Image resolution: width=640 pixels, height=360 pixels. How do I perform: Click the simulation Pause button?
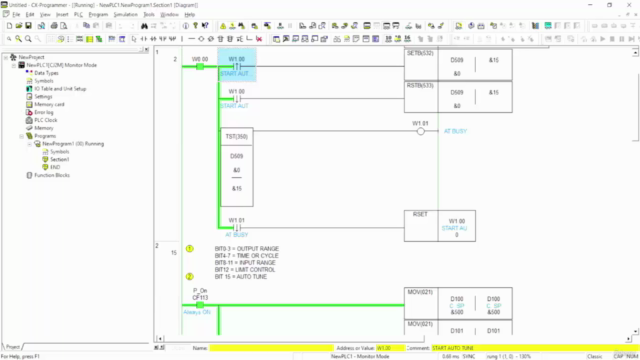(x=622, y=39)
